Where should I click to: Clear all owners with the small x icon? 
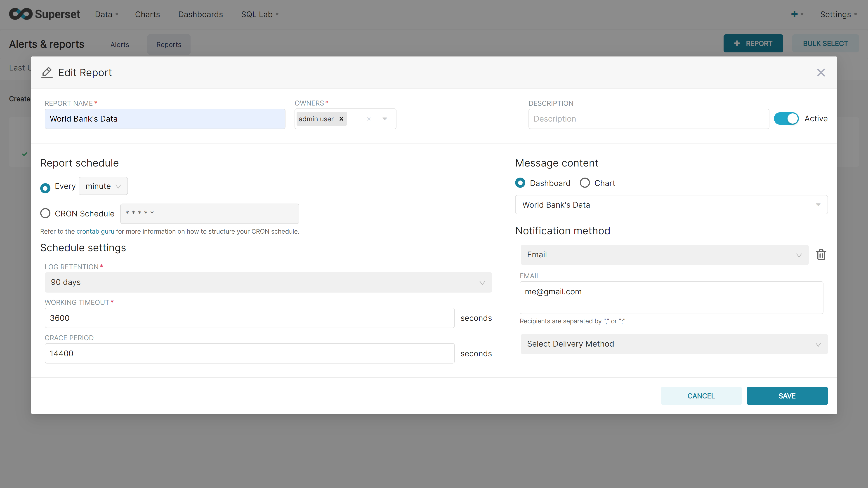[x=369, y=119]
